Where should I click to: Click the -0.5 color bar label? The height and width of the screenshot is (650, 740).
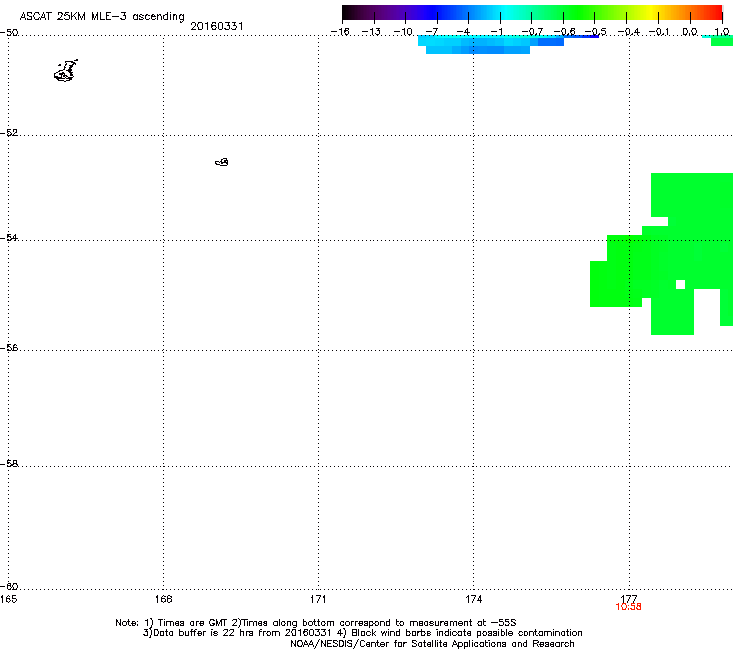pos(596,32)
